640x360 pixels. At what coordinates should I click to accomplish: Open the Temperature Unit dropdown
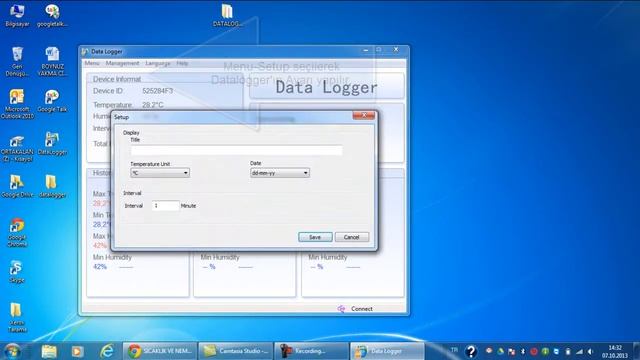pos(160,173)
